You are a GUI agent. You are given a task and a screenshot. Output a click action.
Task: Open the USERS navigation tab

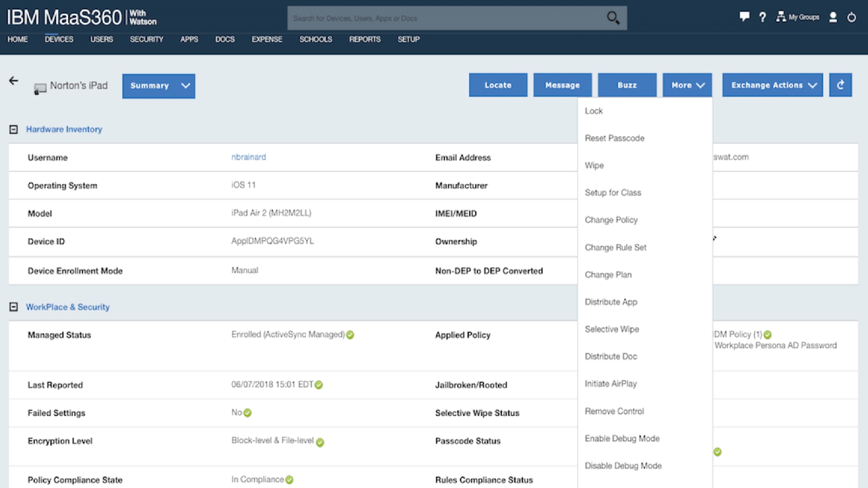click(101, 39)
